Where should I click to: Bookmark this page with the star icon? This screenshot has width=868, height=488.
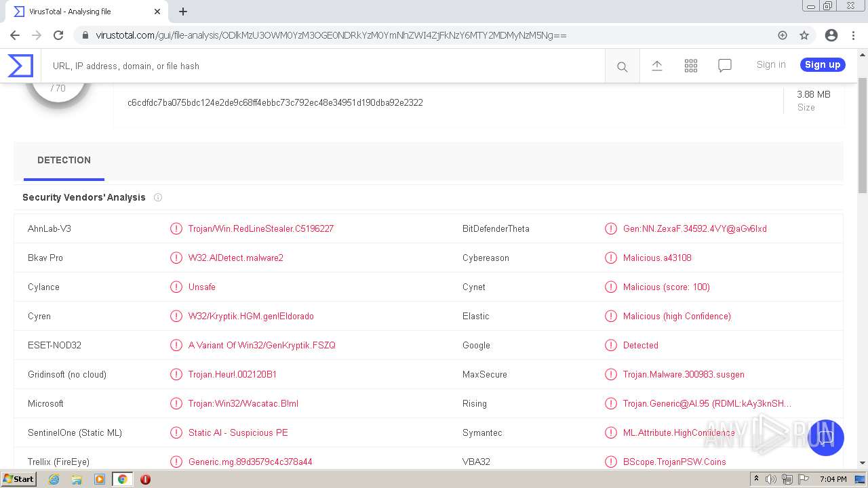point(804,35)
